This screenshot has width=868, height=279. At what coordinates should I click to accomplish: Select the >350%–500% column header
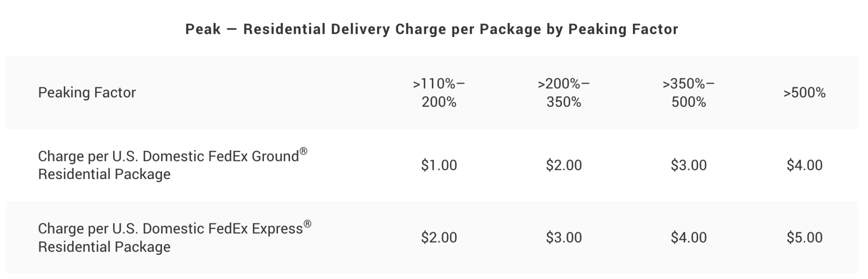(689, 93)
